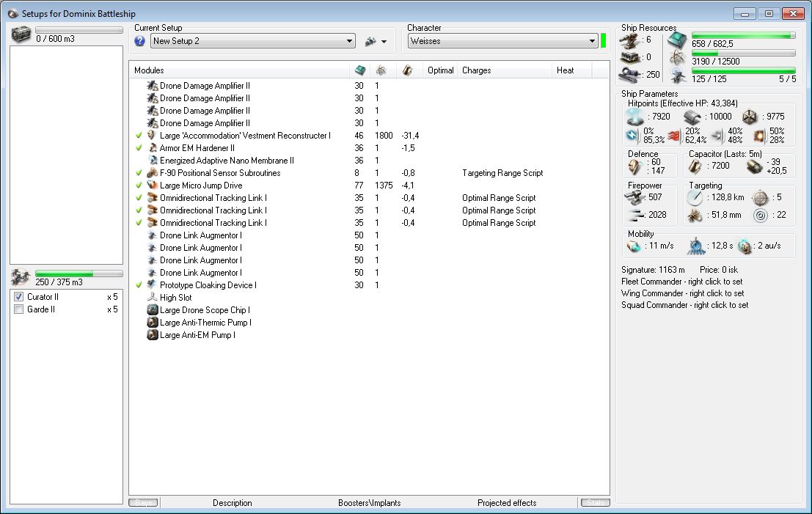Sort by capacitor column header icon

coord(408,70)
